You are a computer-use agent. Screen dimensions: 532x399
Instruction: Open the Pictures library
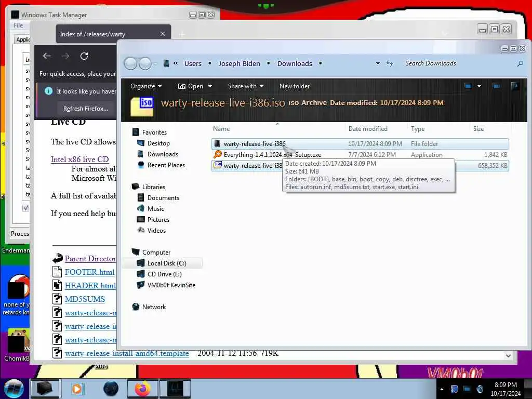tap(158, 220)
